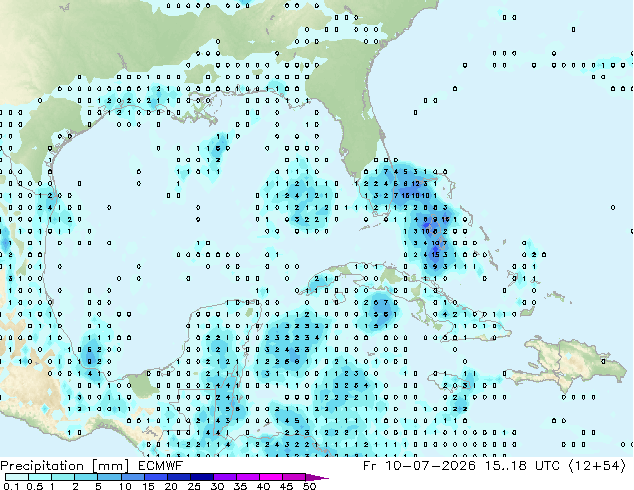Viewport: 634px width, 490px height.
Task: Click the "(12+54)" forecast offset text
Action: pos(597,466)
